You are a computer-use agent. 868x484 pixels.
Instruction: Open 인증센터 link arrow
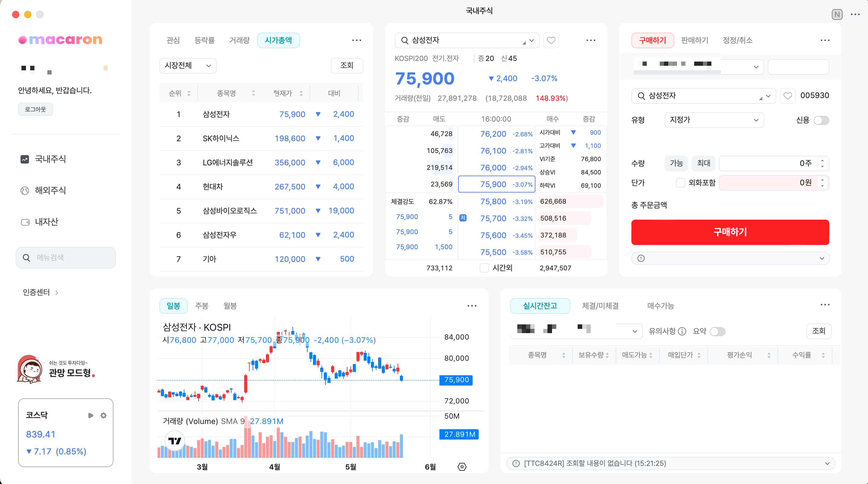coord(57,292)
